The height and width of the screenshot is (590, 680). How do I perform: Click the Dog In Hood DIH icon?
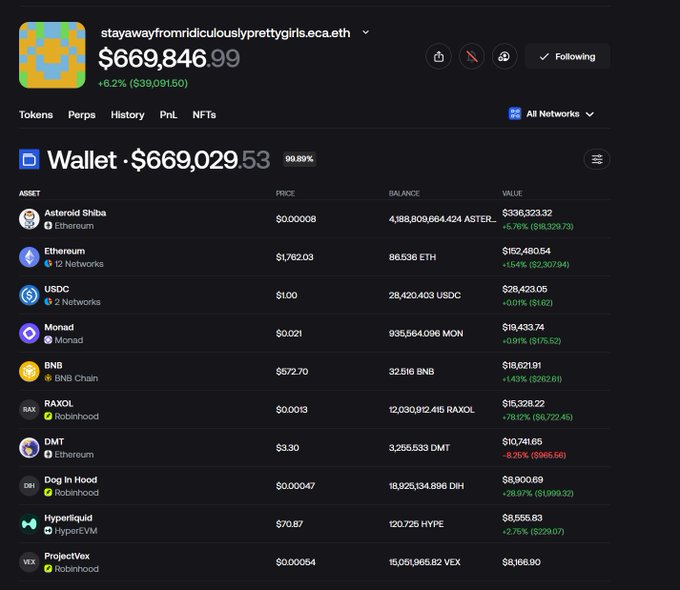pyautogui.click(x=29, y=486)
